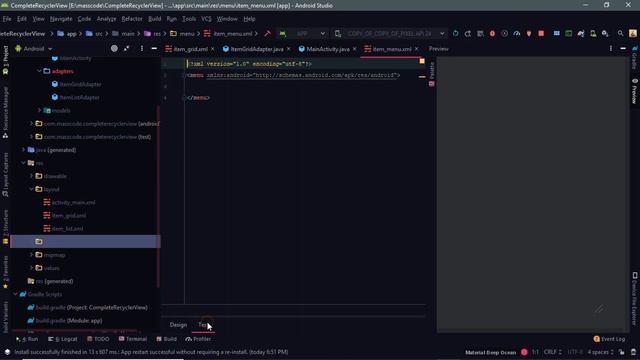
Task: Collapse the adapters folder
Action: [40, 71]
